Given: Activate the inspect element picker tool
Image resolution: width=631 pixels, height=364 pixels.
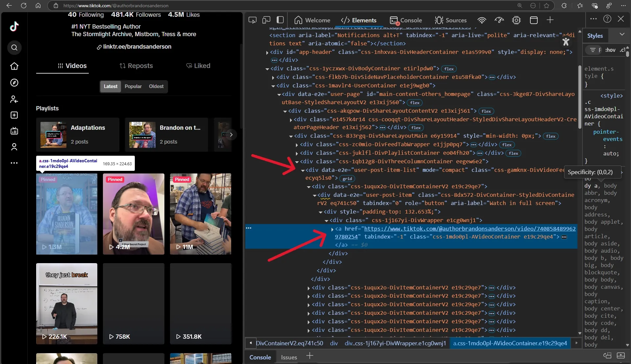Looking at the screenshot, I should click(x=252, y=20).
